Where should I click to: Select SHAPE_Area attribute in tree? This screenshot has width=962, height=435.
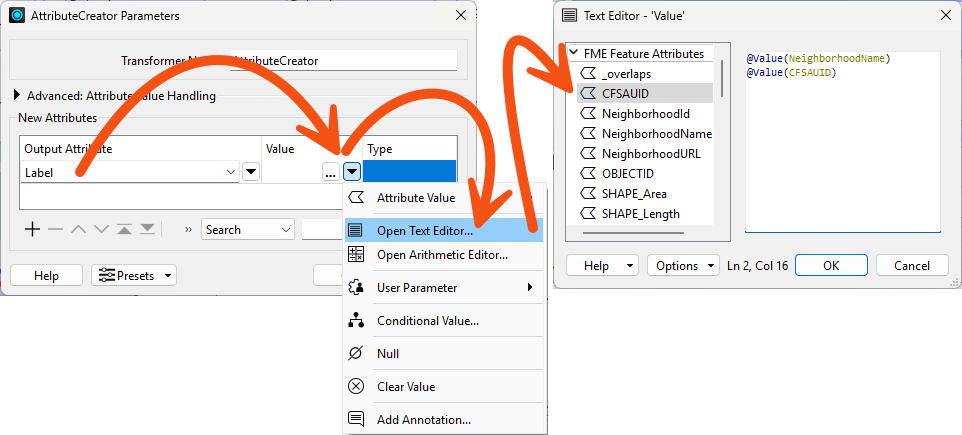click(x=645, y=194)
